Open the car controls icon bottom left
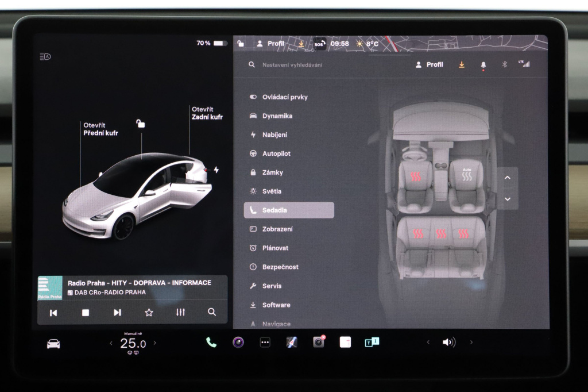The width and height of the screenshot is (588, 392). point(54,342)
